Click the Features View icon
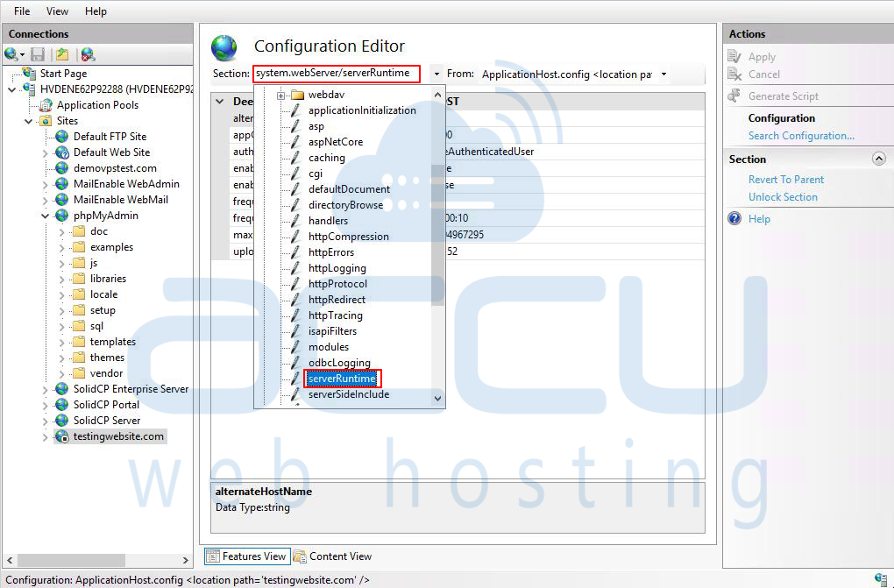This screenshot has height=588, width=894. click(x=213, y=556)
